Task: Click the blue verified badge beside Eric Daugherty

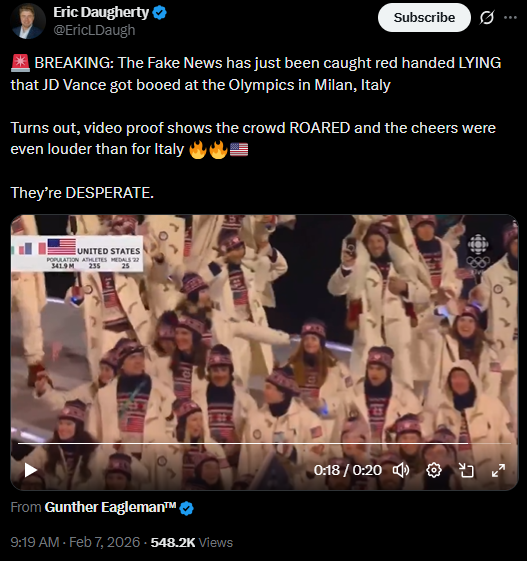Action: pyautogui.click(x=160, y=13)
